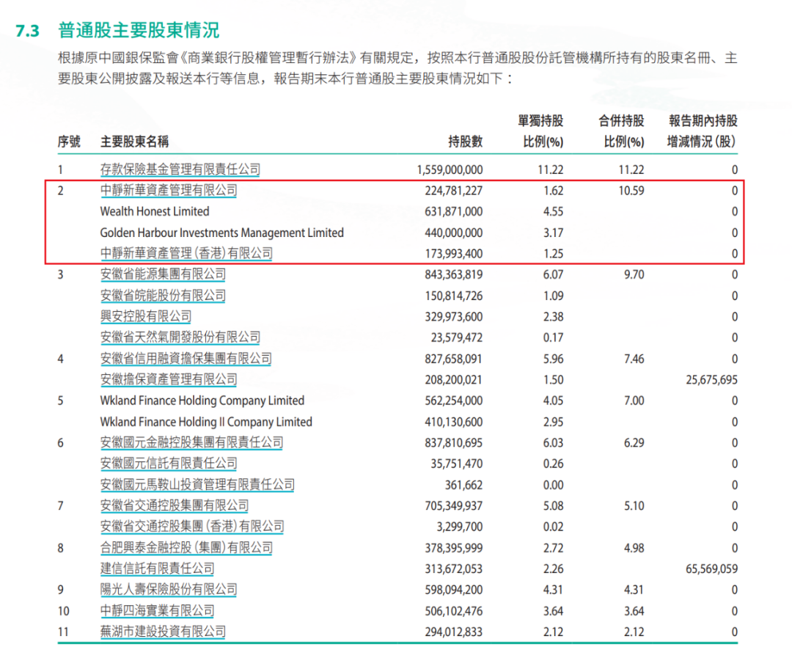Click section heading 普通股主要股東情況
The width and height of the screenshot is (792, 672).
(139, 30)
